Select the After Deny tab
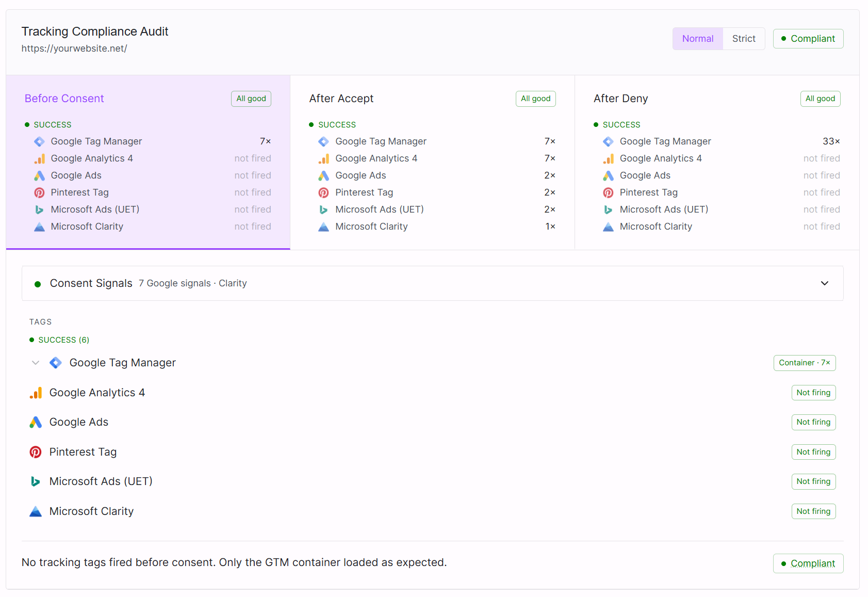This screenshot has width=868, height=597. (717, 163)
